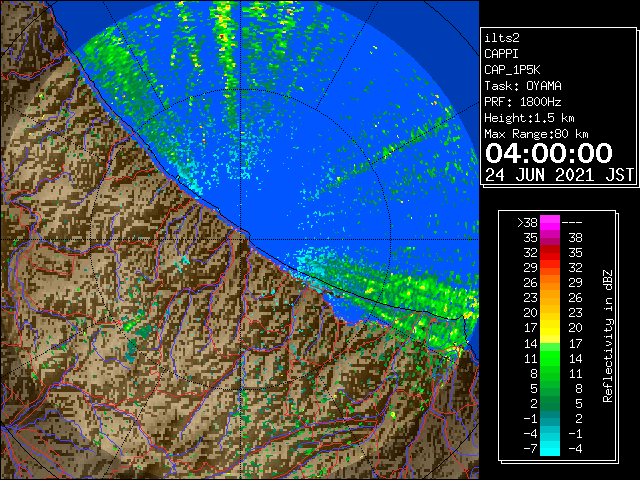This screenshot has height=480, width=640.
Task: Pick the bright green 11–14 dBZ swatch
Action: tap(550, 358)
